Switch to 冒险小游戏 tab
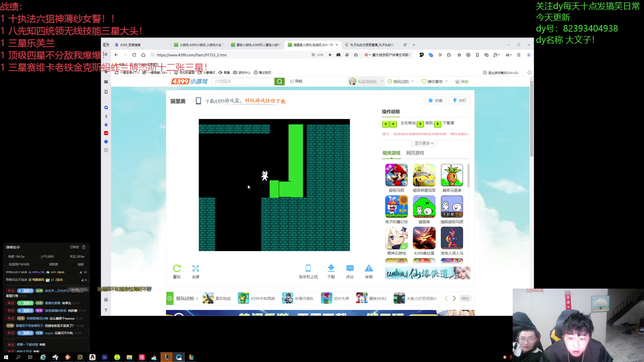Image resolution: width=644 pixels, height=362 pixels. coord(256,45)
